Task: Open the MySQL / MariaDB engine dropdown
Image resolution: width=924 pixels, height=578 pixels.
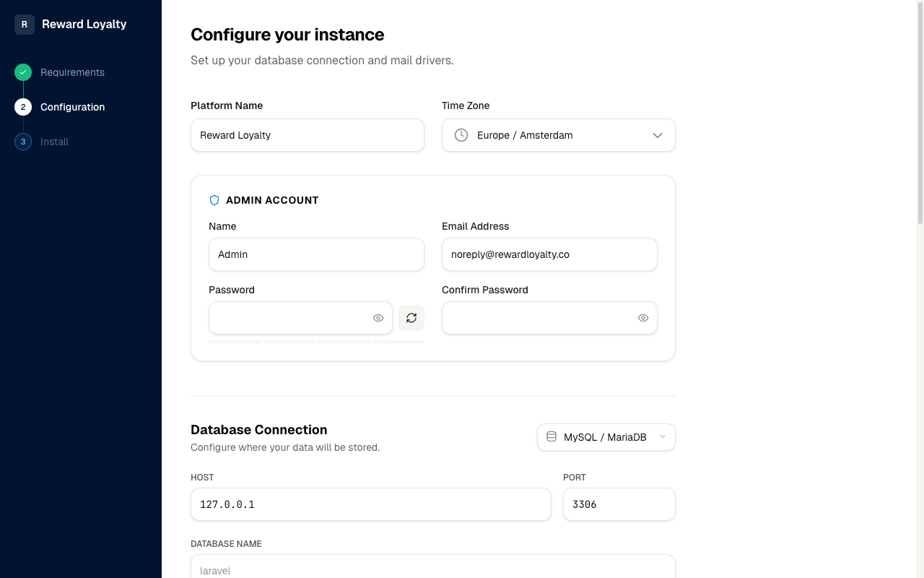Action: coord(606,436)
